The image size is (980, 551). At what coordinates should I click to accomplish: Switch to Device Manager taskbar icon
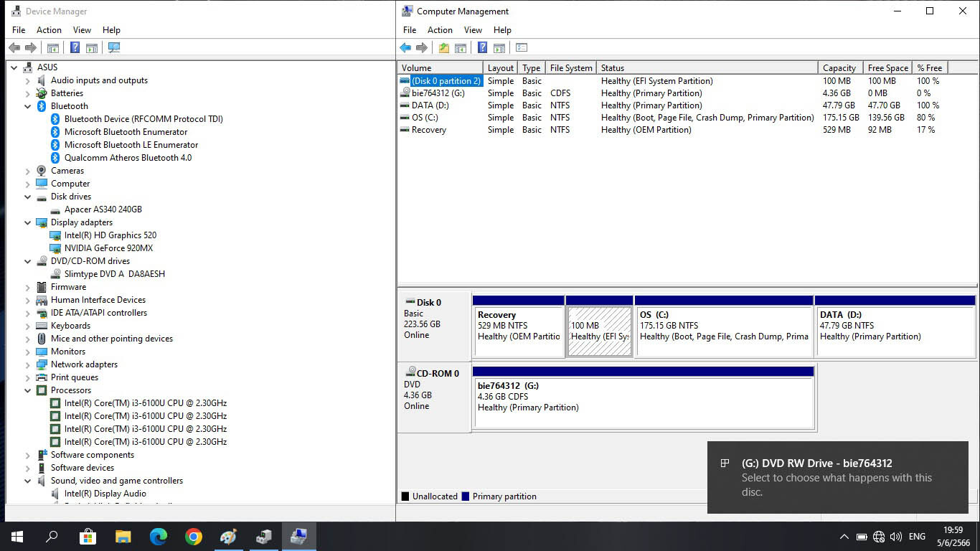pos(263,536)
